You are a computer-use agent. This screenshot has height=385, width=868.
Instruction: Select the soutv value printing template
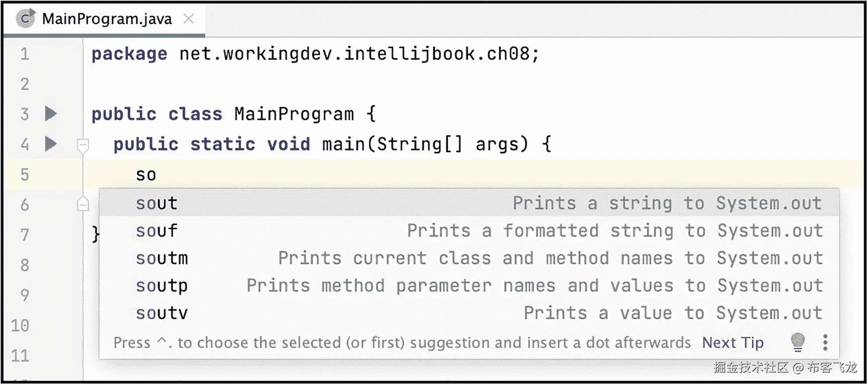pos(162,313)
